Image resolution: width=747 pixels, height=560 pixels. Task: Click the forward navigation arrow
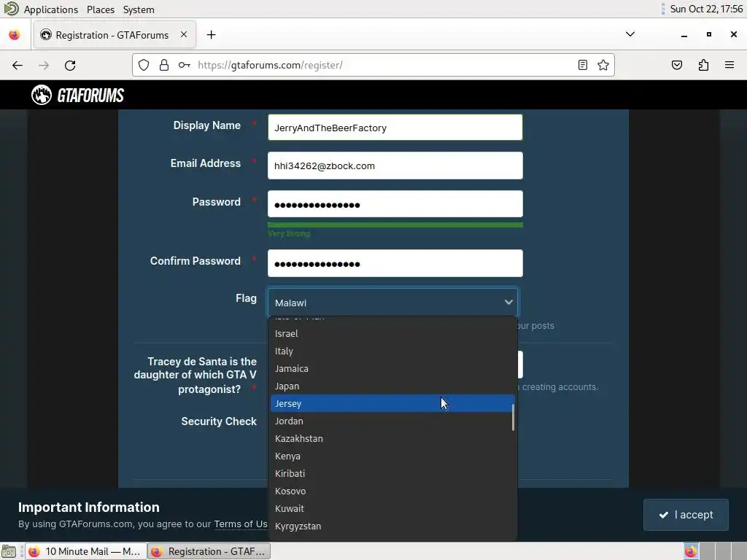tap(44, 65)
